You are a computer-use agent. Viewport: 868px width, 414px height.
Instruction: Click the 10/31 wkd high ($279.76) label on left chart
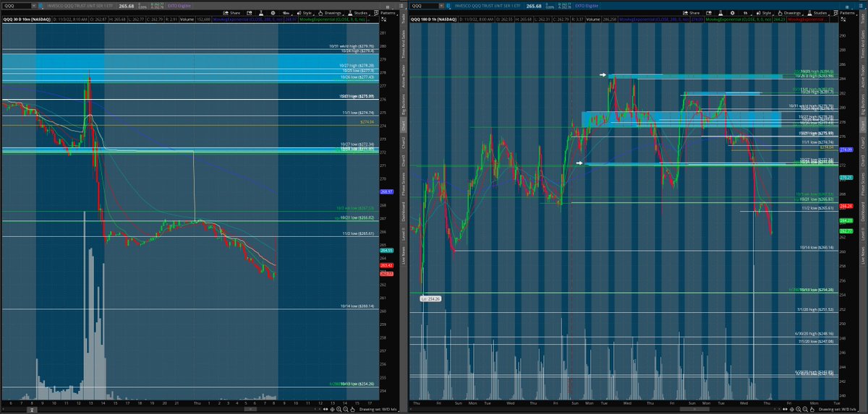coord(351,46)
